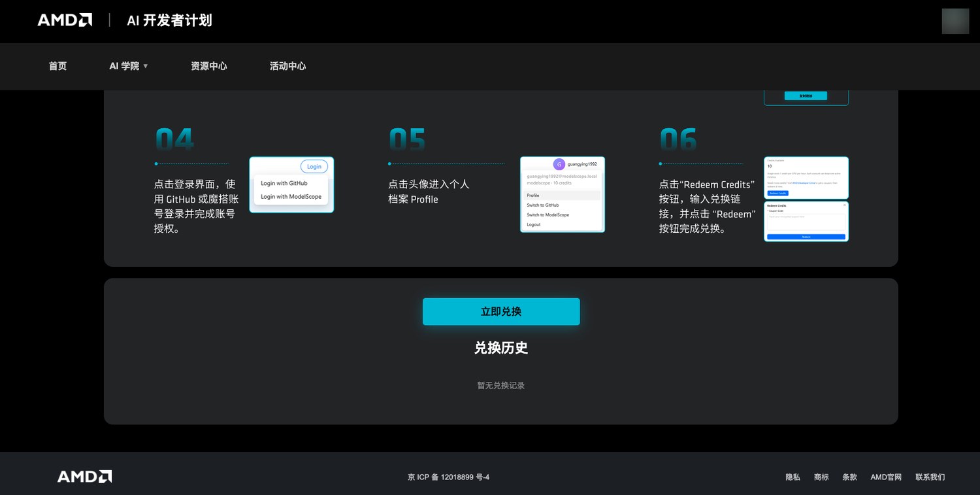Open the AMD官网 footer link

point(886,477)
